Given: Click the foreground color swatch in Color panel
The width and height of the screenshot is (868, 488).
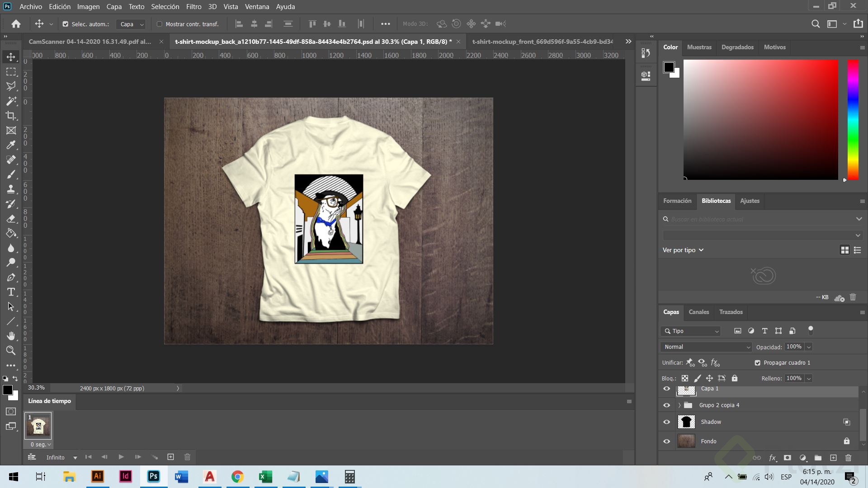Looking at the screenshot, I should coord(669,67).
